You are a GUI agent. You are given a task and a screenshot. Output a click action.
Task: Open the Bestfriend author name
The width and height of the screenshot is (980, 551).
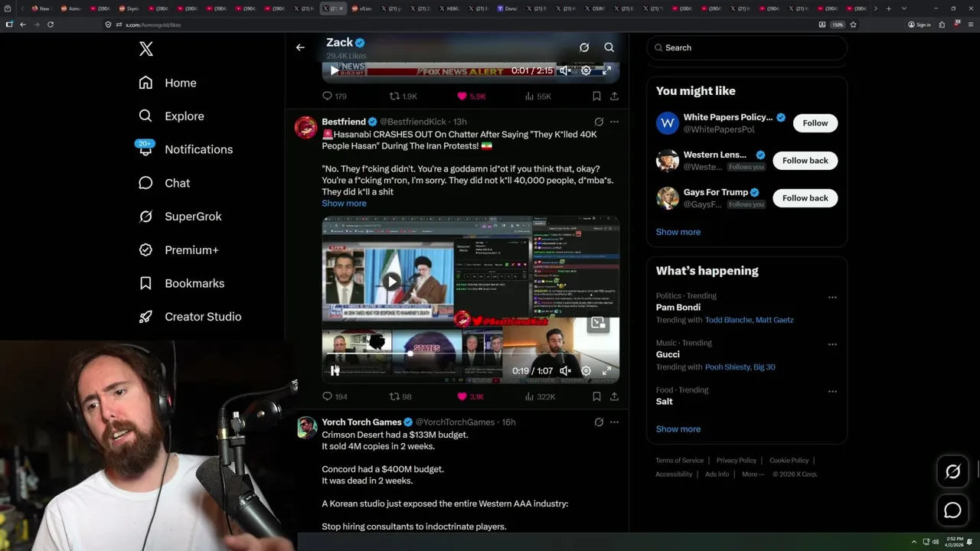tap(344, 122)
